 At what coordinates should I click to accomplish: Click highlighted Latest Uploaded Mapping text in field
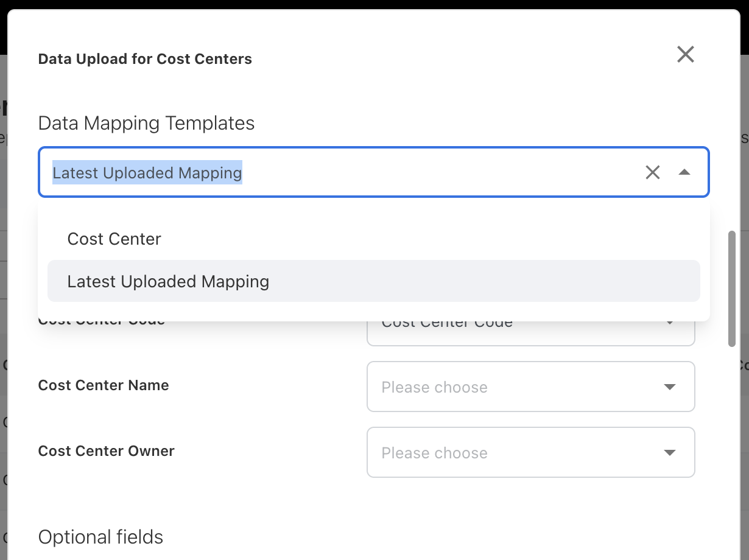click(147, 173)
